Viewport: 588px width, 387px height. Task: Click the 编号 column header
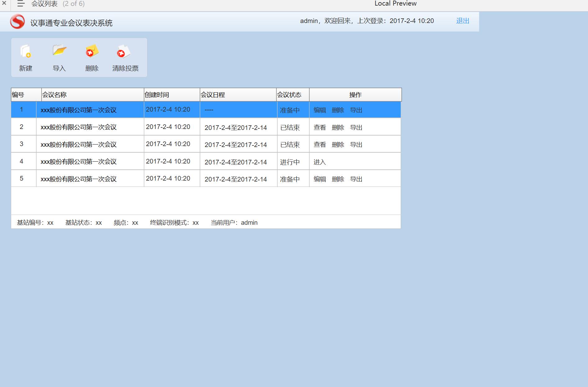pos(26,95)
